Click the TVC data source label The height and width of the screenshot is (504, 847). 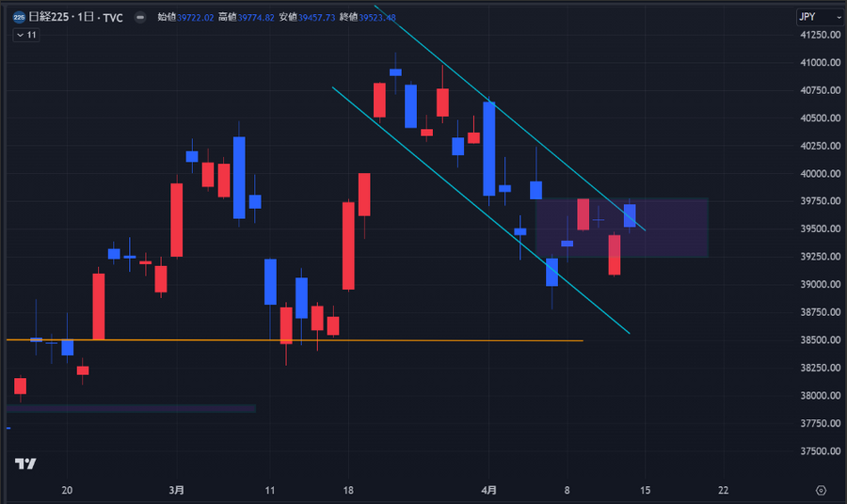tap(113, 18)
